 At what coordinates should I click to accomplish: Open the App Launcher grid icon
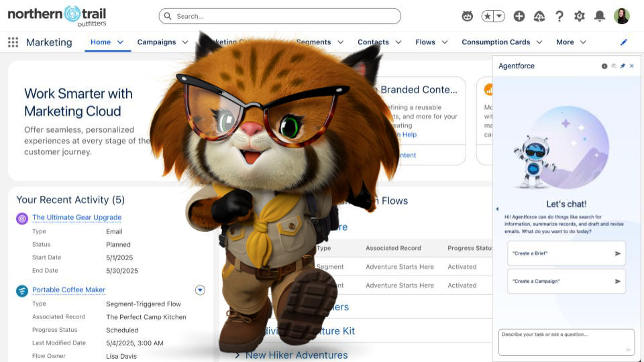pos(13,42)
